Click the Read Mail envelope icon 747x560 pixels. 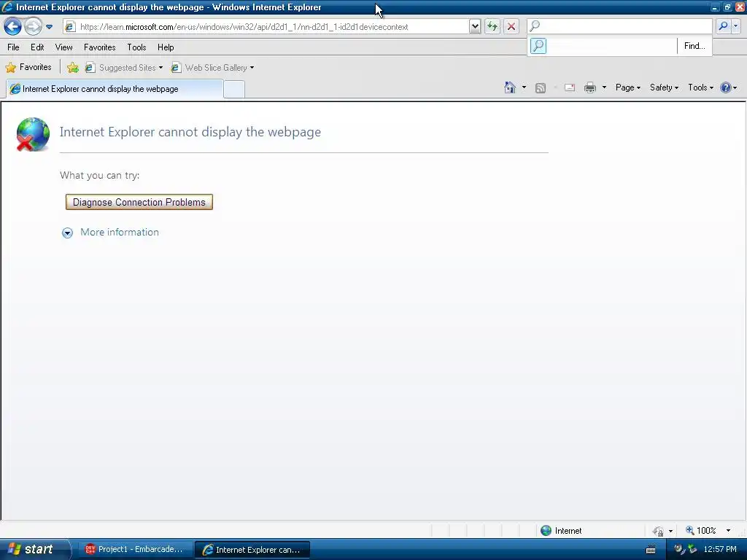coord(570,87)
